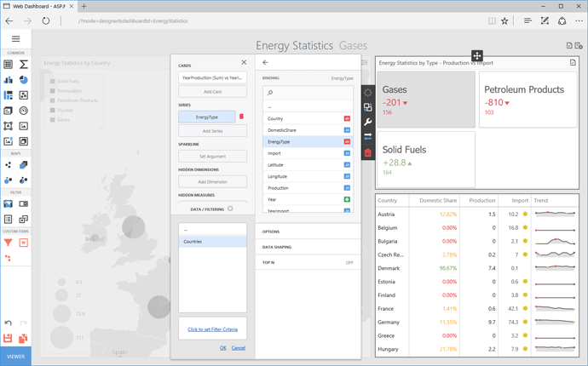Screen dimensions: 588x366
Task: Click the Add Card button
Action: 212,92
